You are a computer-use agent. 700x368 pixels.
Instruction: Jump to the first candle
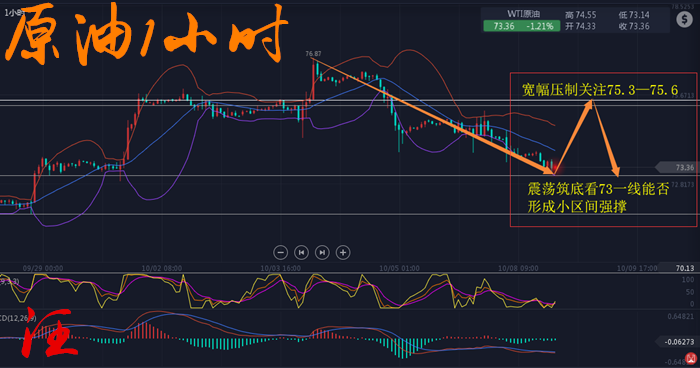(x=301, y=253)
